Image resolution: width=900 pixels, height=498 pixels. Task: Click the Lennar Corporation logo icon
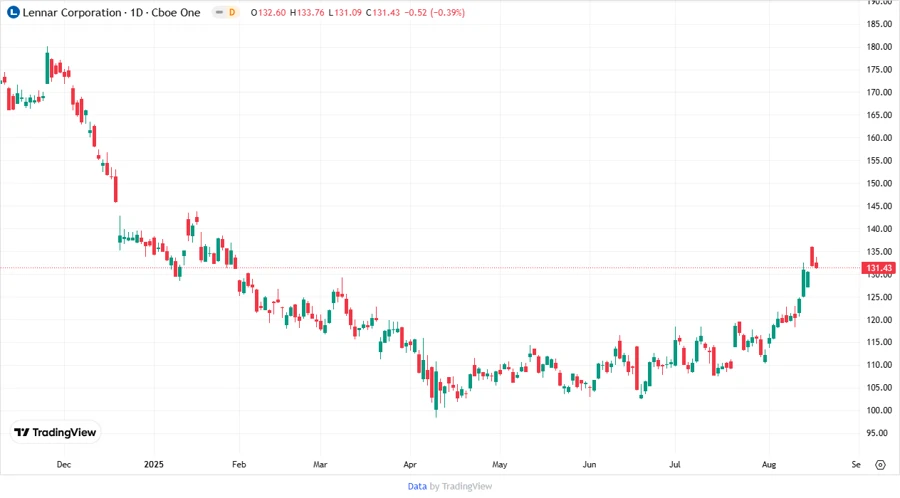click(12, 12)
